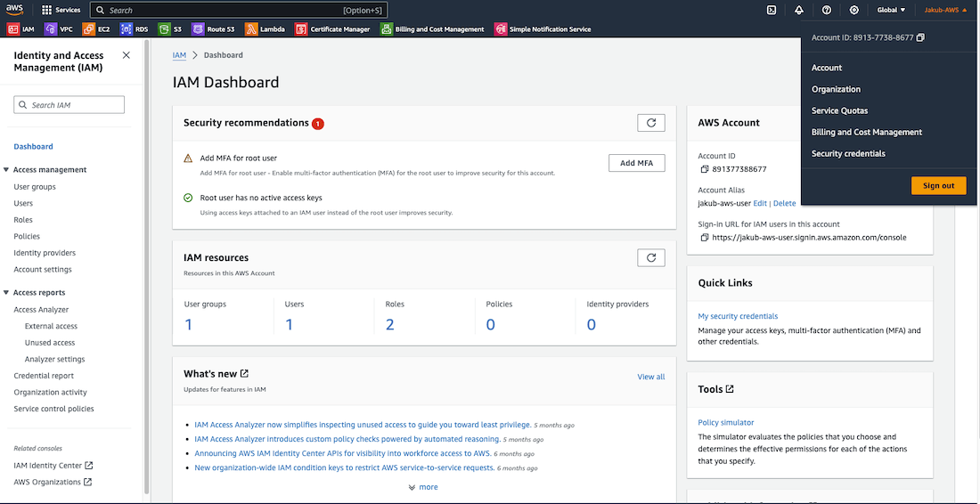Open IAM Identity Center related console

(53, 466)
